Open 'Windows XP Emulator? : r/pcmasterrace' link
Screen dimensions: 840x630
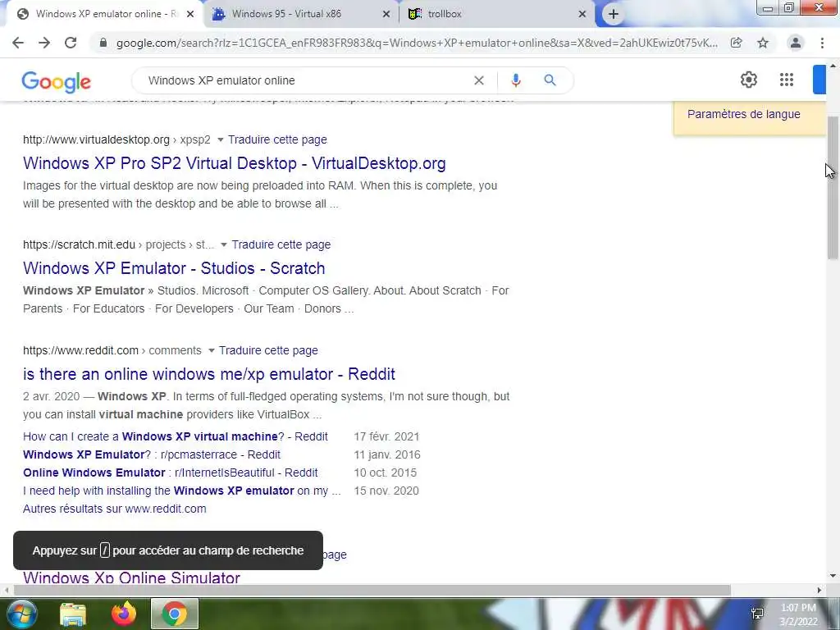[x=152, y=454]
